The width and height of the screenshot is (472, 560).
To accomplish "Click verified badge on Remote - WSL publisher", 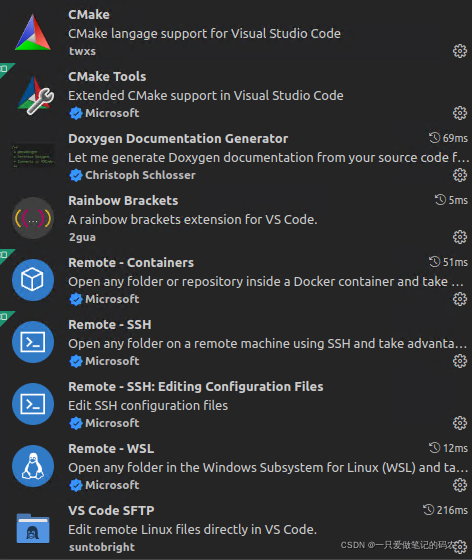I will pos(76,485).
